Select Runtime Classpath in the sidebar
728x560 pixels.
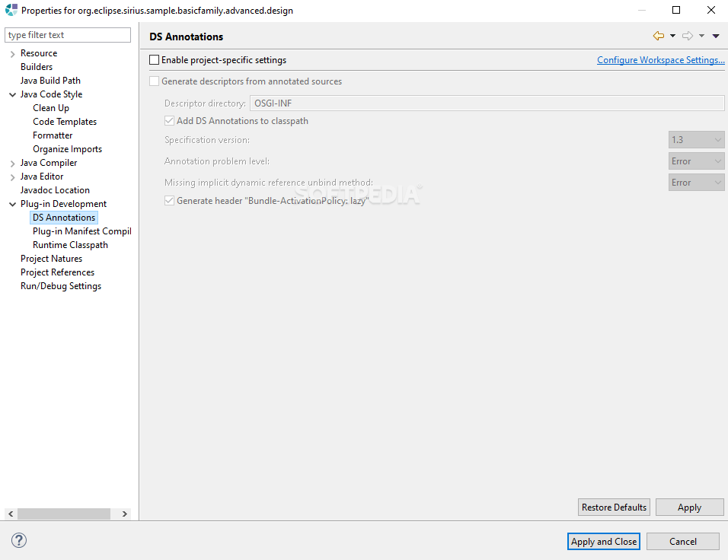tap(70, 244)
